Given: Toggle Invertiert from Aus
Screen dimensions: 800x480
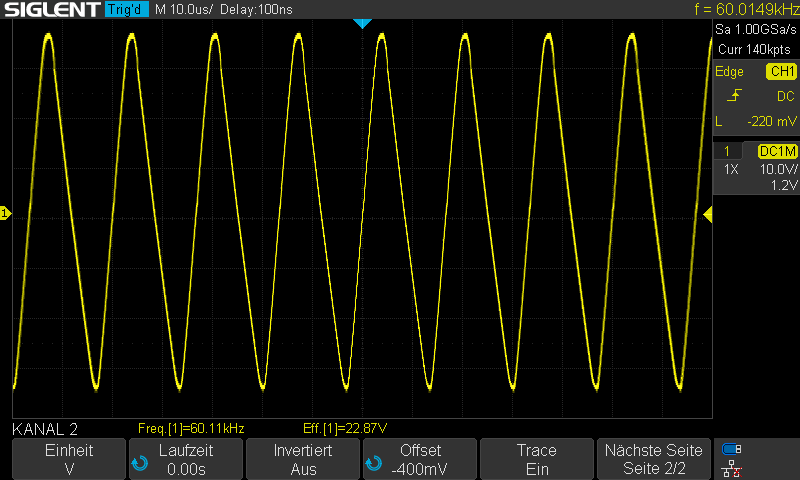Looking at the screenshot, I should [x=303, y=459].
